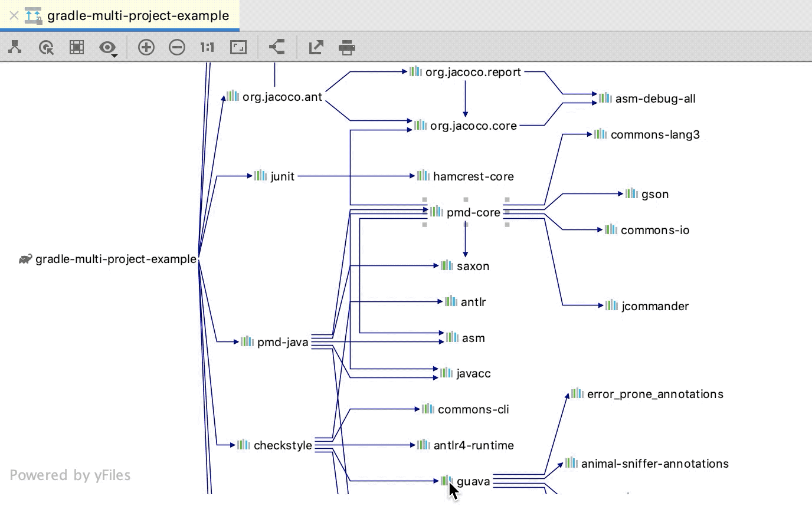Toggle the grid display icon

point(76,48)
